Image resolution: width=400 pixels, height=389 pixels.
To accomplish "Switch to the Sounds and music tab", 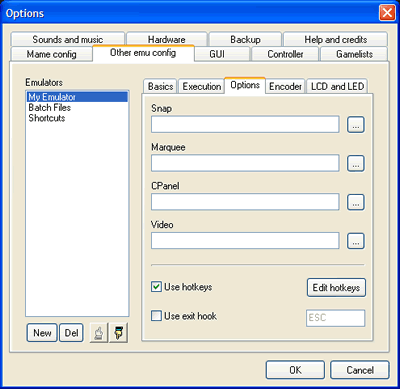I will [68, 39].
